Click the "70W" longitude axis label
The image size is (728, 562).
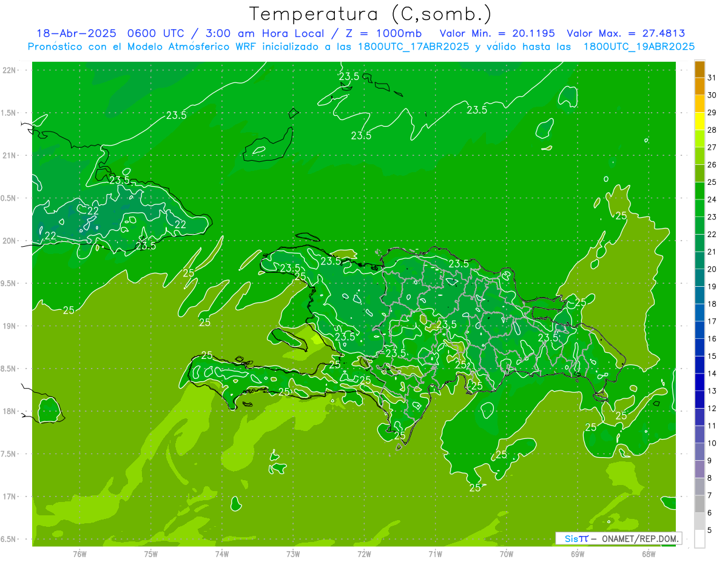point(507,554)
